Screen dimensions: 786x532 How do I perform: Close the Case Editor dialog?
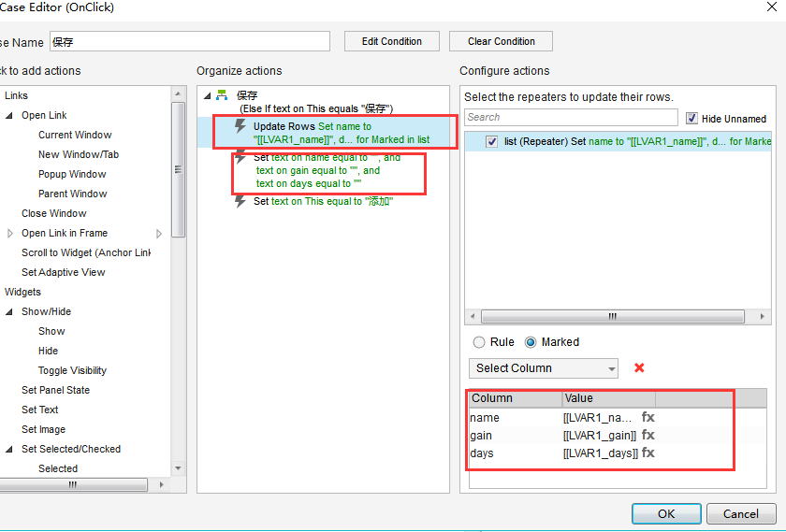[772, 7]
